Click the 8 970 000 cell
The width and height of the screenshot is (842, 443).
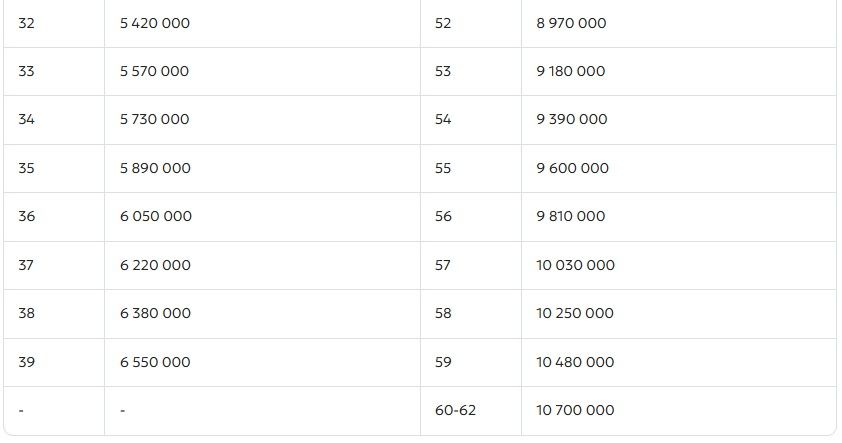coord(571,23)
